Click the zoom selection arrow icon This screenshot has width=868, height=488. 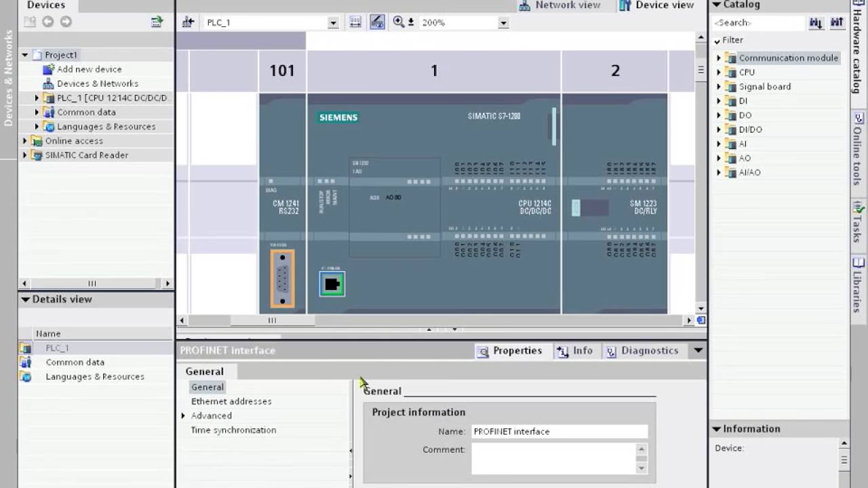[x=411, y=22]
